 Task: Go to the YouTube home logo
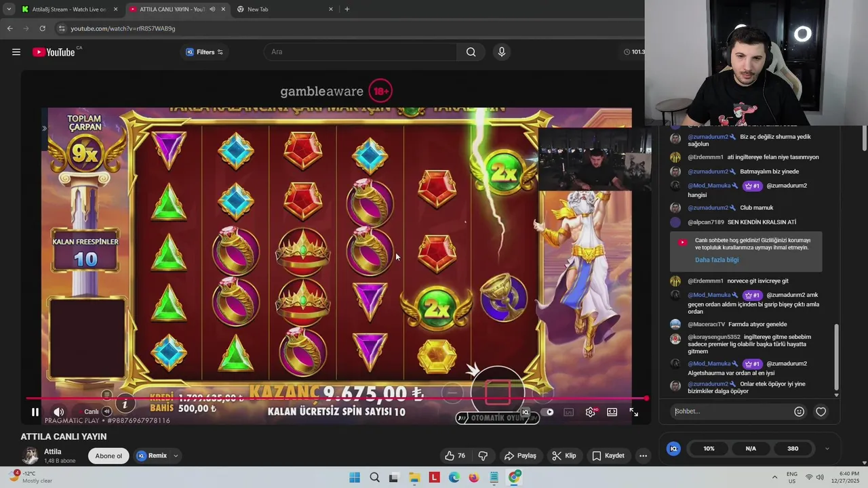coord(54,52)
